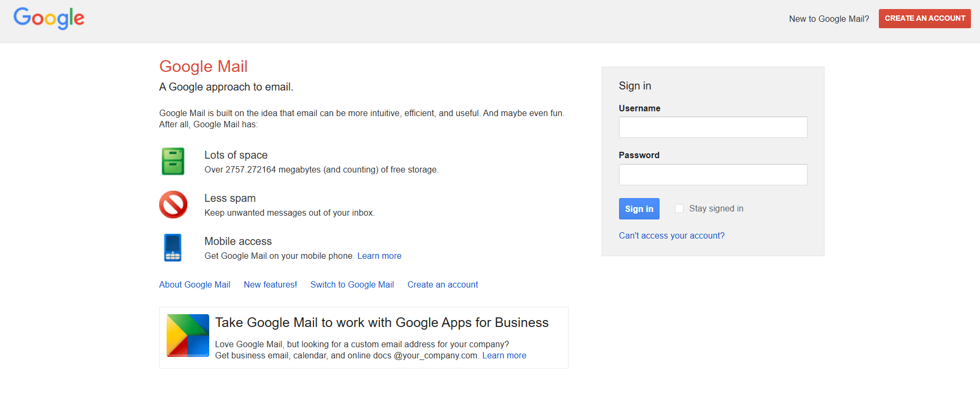Open the About Google Mail link

point(195,284)
